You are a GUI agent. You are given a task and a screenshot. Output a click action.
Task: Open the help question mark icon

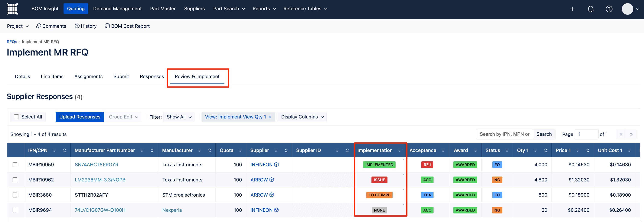point(609,9)
